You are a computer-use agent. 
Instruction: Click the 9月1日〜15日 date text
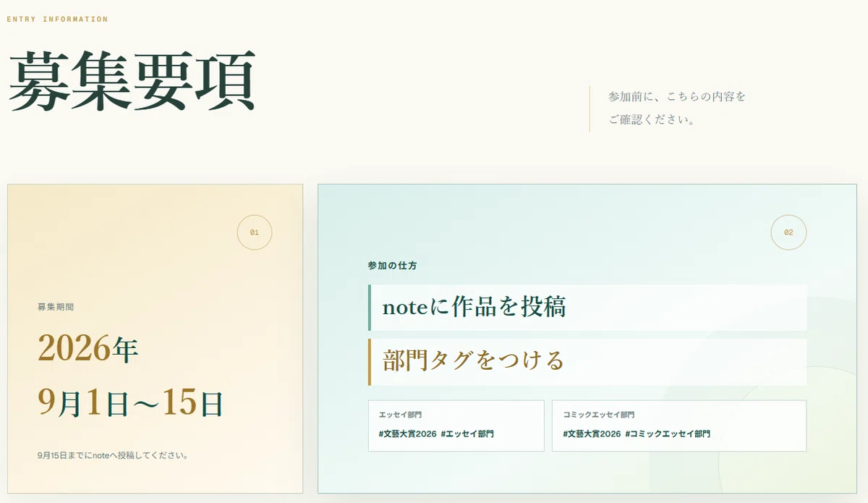pyautogui.click(x=130, y=402)
